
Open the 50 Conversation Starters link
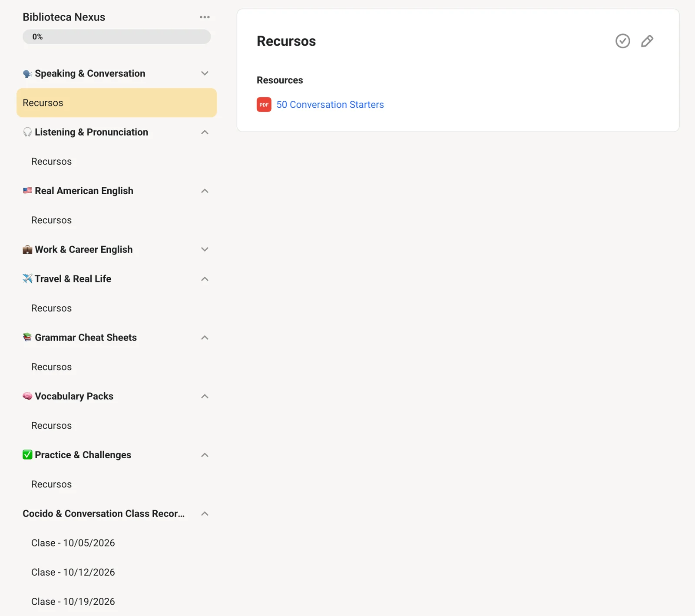(x=330, y=105)
